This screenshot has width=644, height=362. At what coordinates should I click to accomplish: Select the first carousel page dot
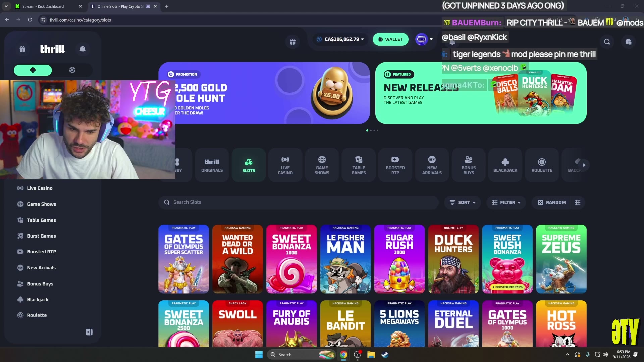pyautogui.click(x=367, y=130)
